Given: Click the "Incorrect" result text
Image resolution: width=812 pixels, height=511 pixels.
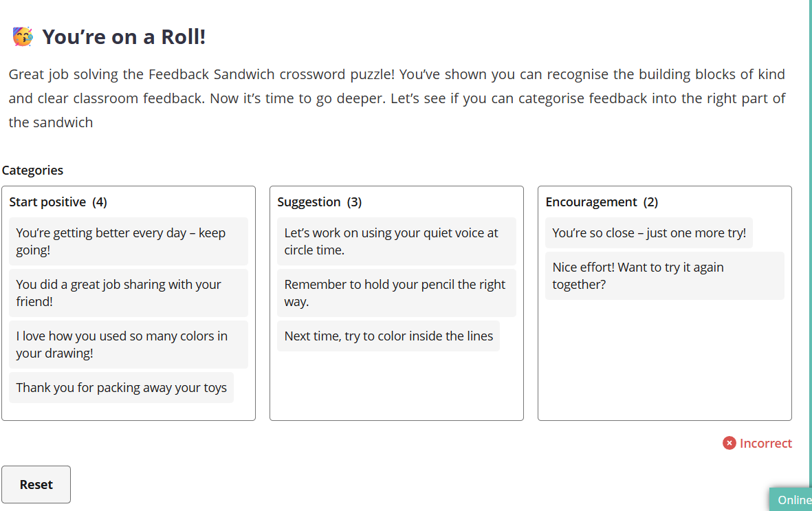Looking at the screenshot, I should [x=766, y=444].
